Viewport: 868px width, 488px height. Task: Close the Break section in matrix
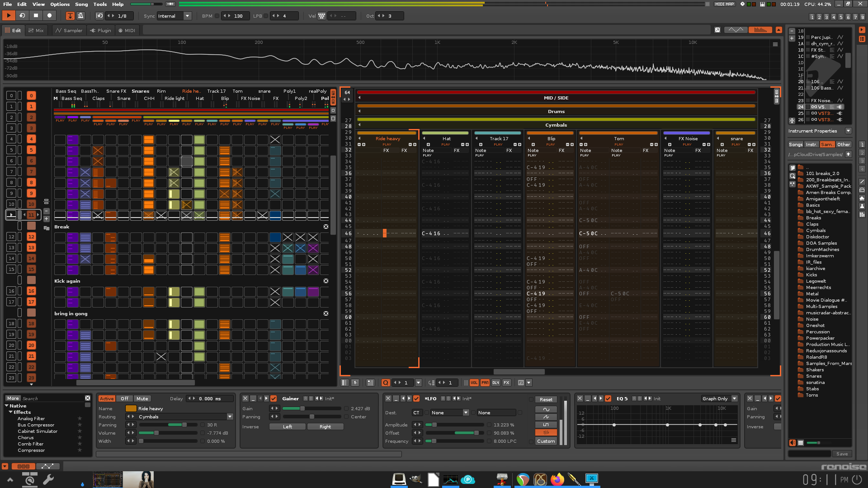[326, 227]
